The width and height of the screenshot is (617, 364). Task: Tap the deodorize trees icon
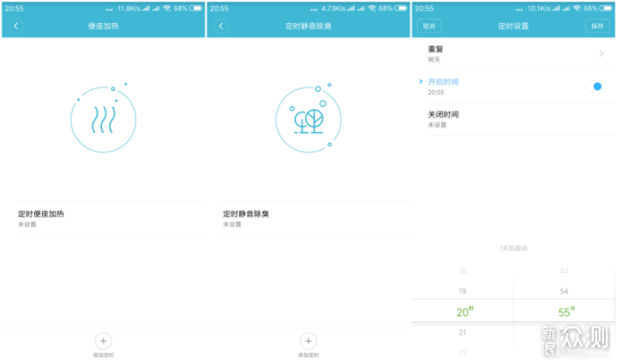(x=308, y=120)
